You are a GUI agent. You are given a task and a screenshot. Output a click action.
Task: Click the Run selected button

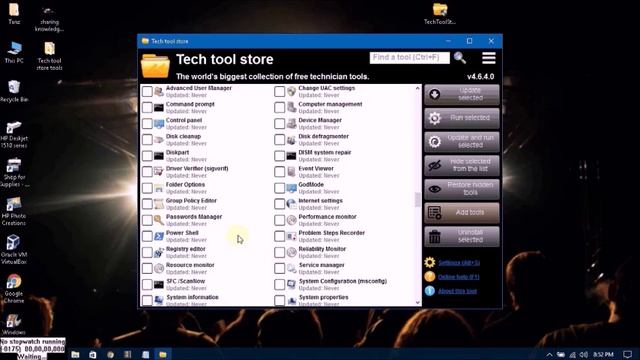[462, 118]
